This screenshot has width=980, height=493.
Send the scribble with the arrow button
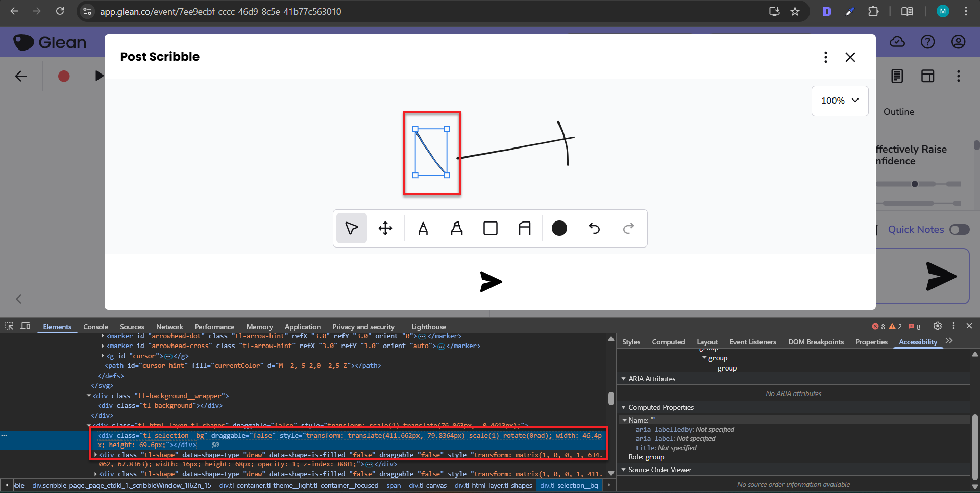click(491, 282)
